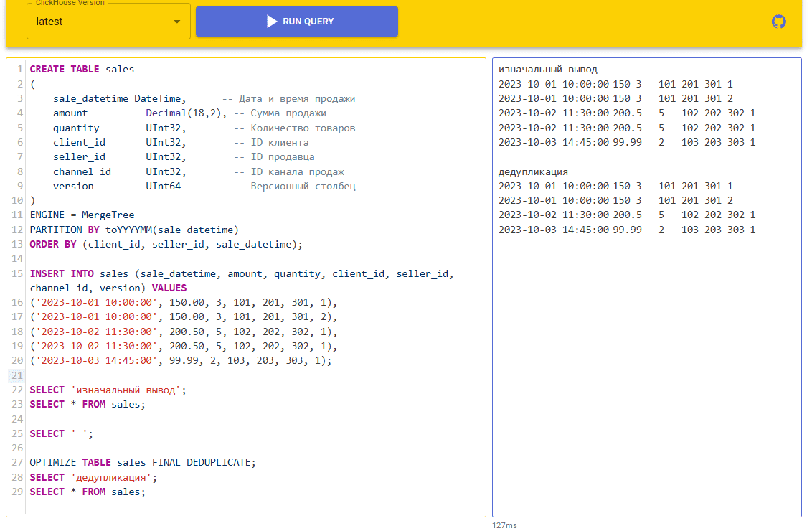Click line number 1 in the editor gutter
This screenshot has width=812, height=531.
[x=20, y=70]
